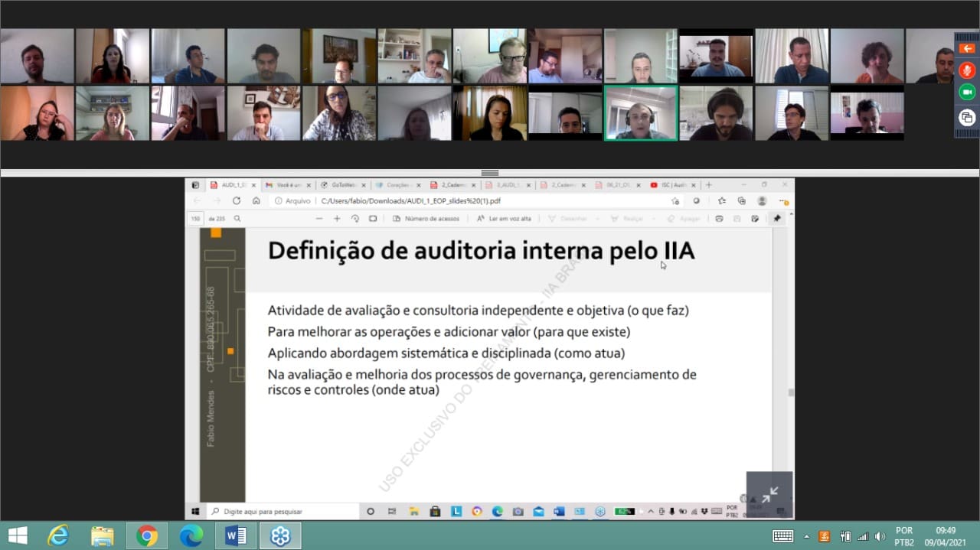Screen dimensions: 980x550
Task: Open the touch keyboard from system tray
Action: coord(782,536)
